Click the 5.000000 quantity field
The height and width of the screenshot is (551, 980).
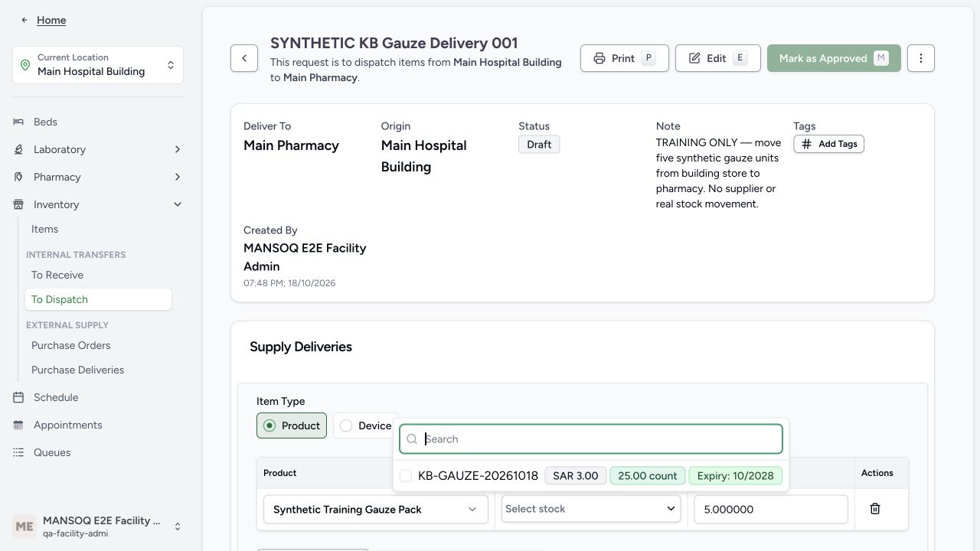click(x=771, y=510)
